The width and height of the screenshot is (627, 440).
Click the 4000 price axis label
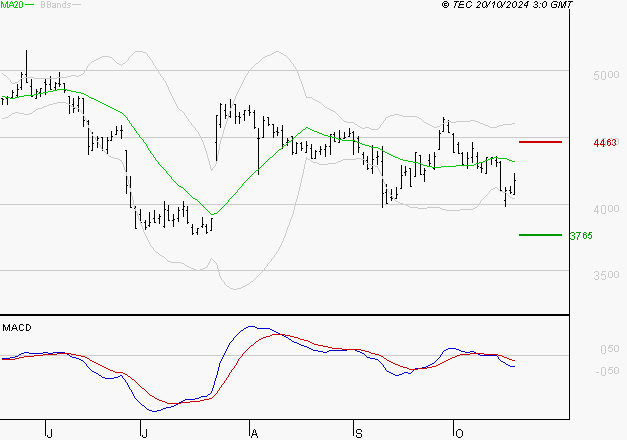coord(606,209)
